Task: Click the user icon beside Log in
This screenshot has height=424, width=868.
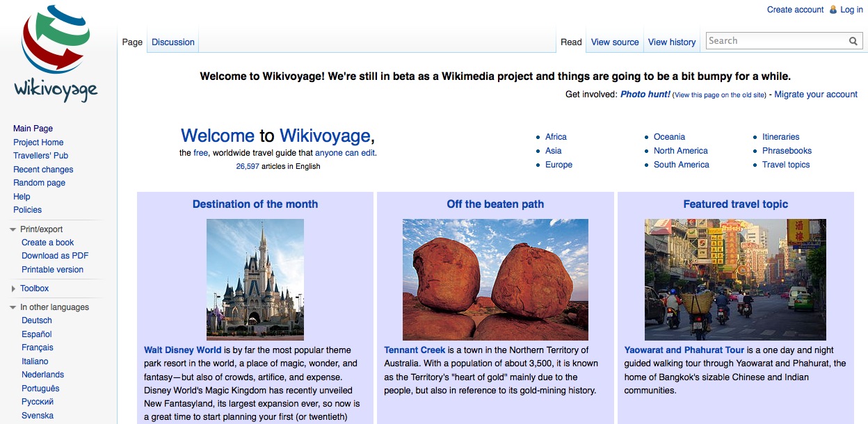Action: pos(833,10)
